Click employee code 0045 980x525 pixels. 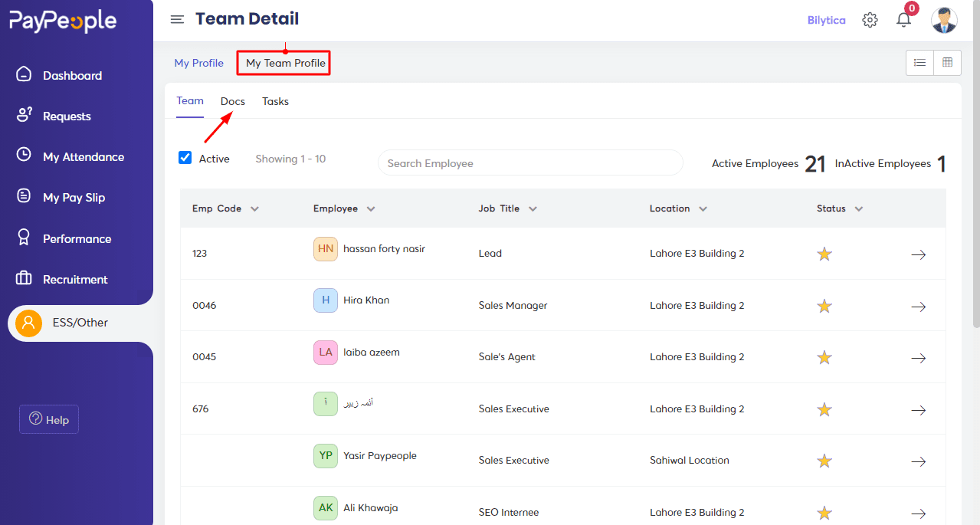[x=205, y=356]
